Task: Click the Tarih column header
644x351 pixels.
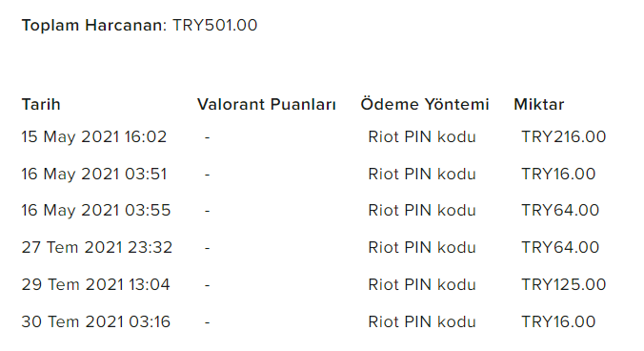Action: click(x=41, y=104)
